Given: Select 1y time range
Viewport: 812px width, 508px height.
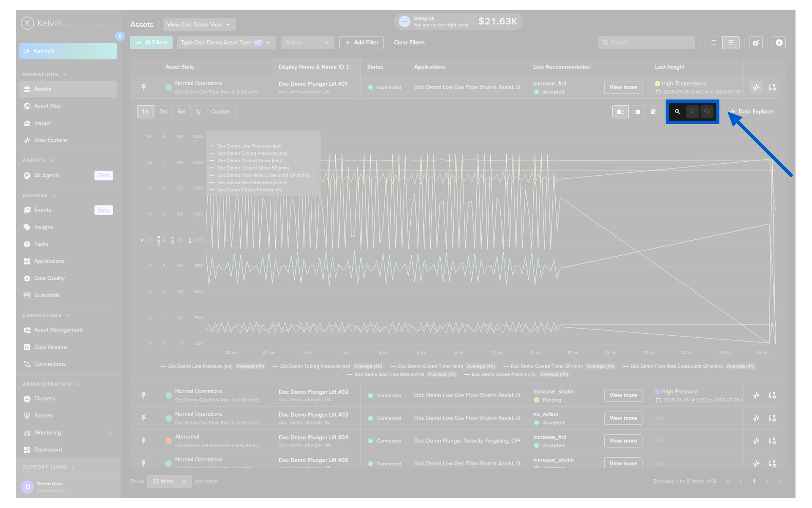Looking at the screenshot, I should coord(198,112).
